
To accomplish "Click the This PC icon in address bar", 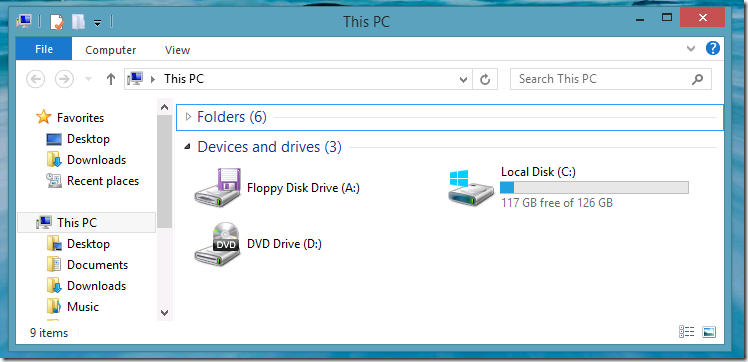I will [x=136, y=79].
